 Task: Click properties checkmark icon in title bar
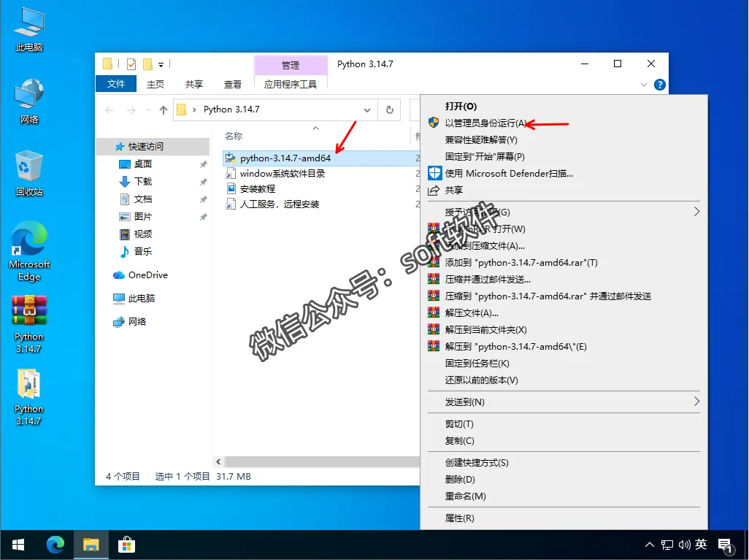pyautogui.click(x=131, y=64)
